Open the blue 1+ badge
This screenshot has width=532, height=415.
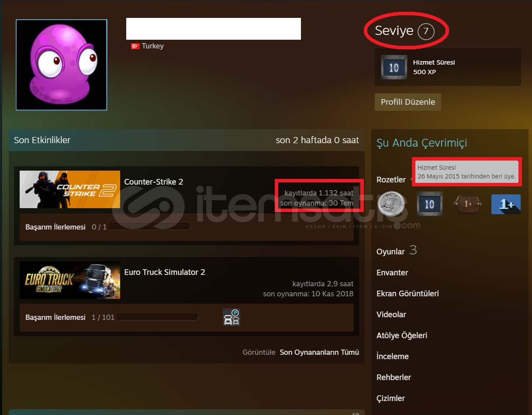click(506, 204)
